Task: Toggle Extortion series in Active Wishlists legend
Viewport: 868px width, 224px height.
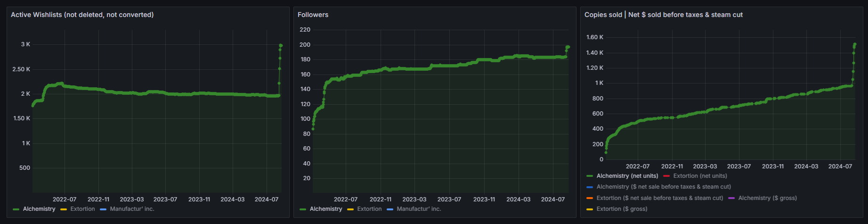Action: (82, 209)
